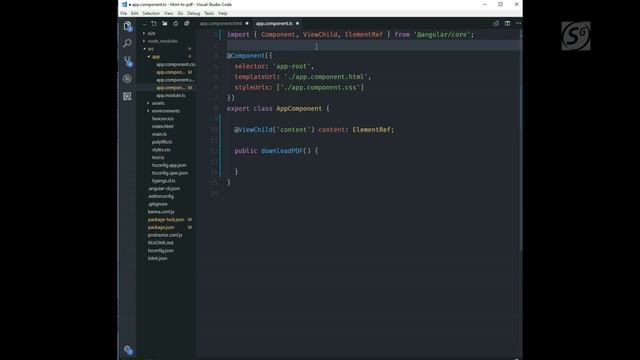Open the Help menu

coord(222,13)
